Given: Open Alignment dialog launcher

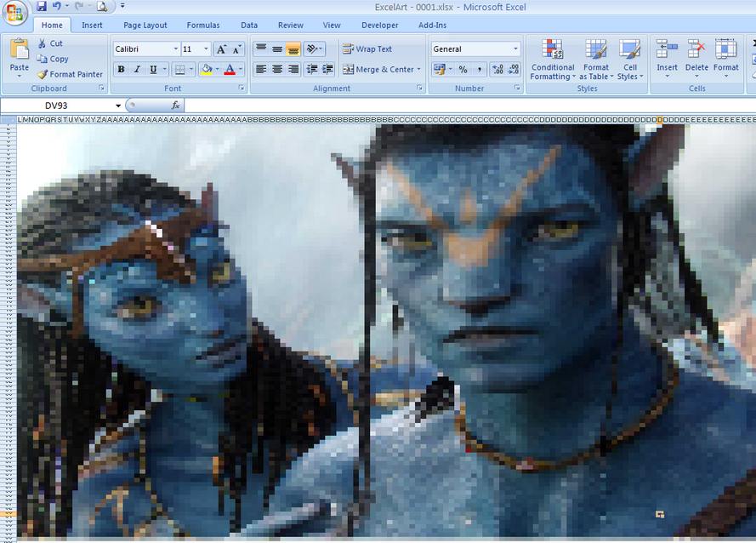Looking at the screenshot, I should [x=419, y=88].
